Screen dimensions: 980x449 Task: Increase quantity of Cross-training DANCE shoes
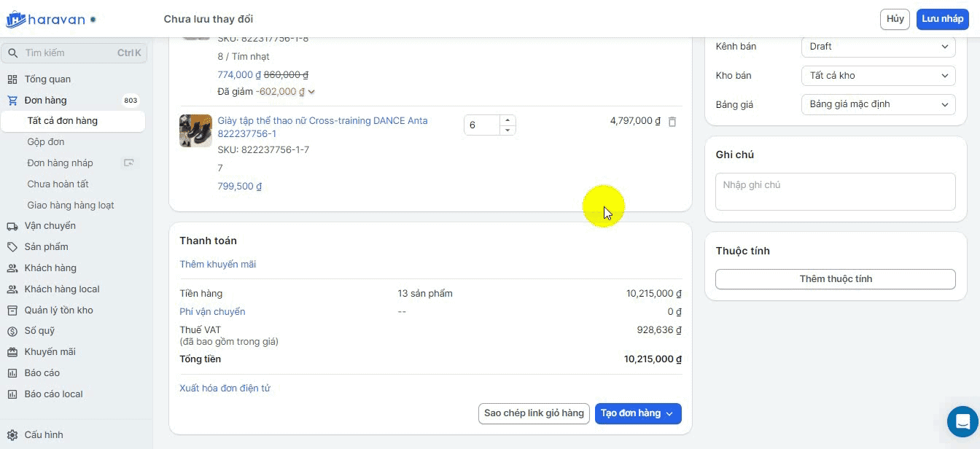click(507, 120)
